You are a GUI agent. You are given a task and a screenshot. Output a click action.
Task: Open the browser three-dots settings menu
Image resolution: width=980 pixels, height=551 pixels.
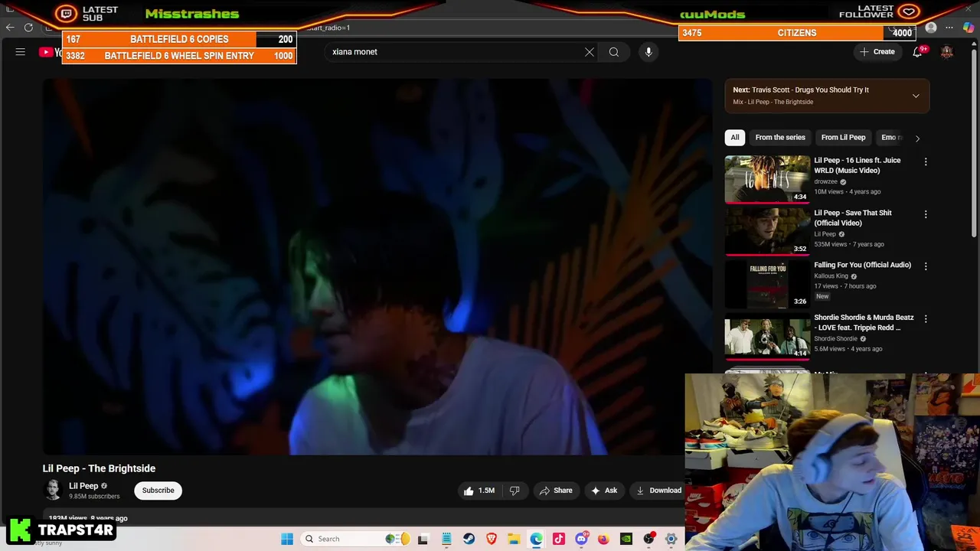point(949,28)
